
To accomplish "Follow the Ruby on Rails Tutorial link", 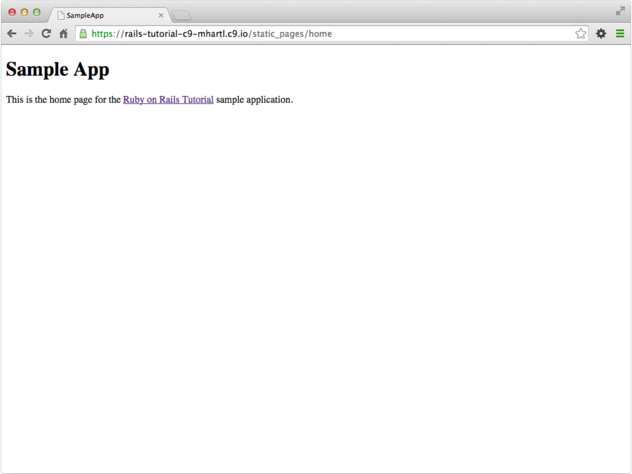I will [168, 99].
